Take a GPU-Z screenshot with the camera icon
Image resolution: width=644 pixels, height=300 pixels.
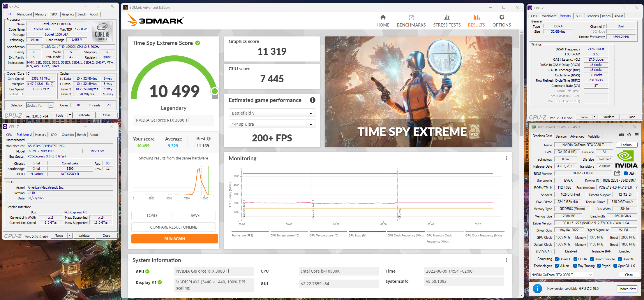[621, 135]
